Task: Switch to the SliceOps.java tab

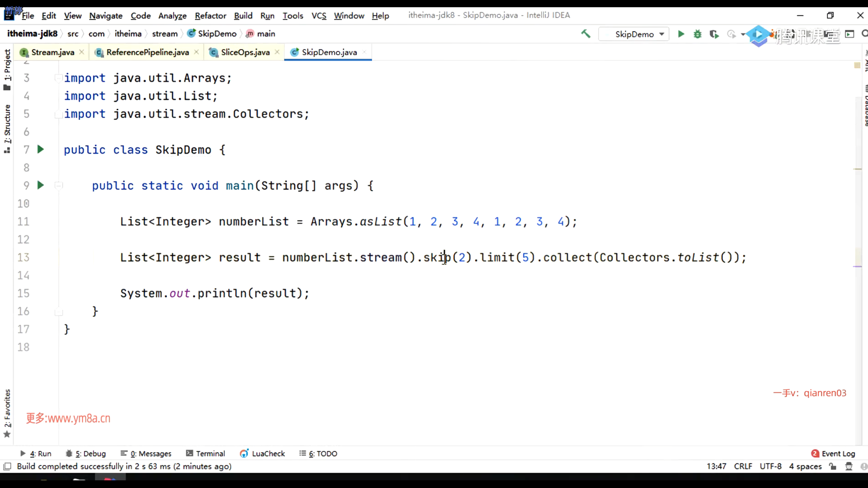Action: coord(245,52)
